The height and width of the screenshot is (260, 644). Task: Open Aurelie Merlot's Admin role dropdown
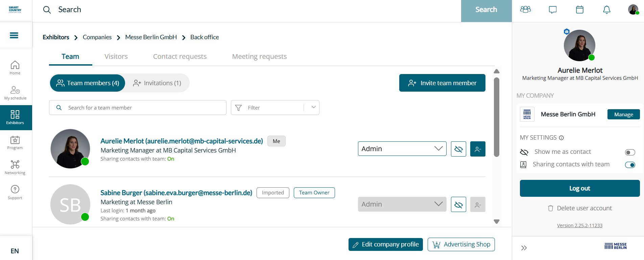[402, 149]
